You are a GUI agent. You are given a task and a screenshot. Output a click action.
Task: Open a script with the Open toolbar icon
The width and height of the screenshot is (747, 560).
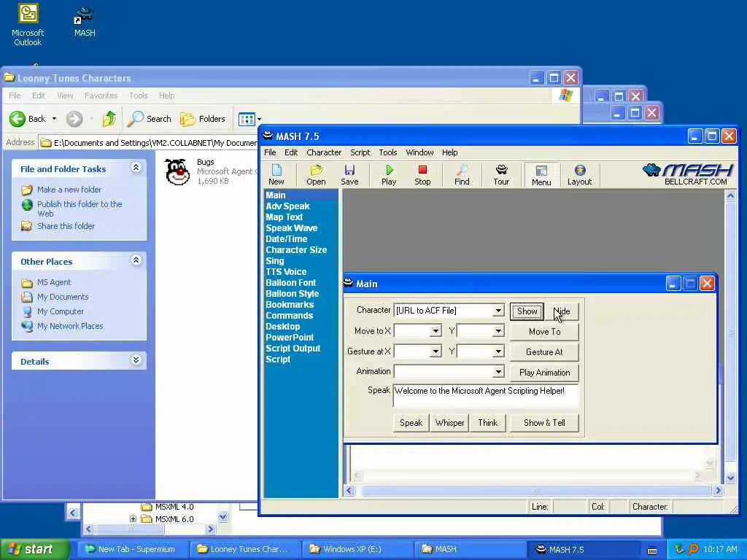pyautogui.click(x=316, y=175)
